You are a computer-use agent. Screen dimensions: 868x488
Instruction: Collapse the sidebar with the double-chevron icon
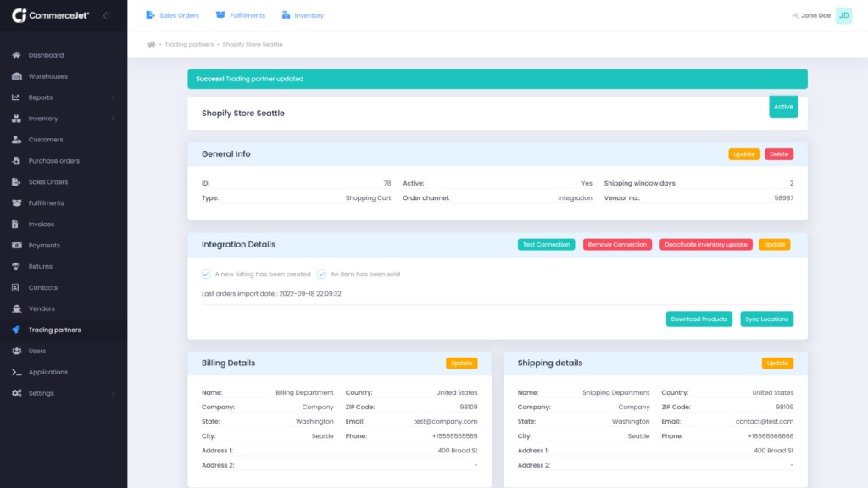106,15
